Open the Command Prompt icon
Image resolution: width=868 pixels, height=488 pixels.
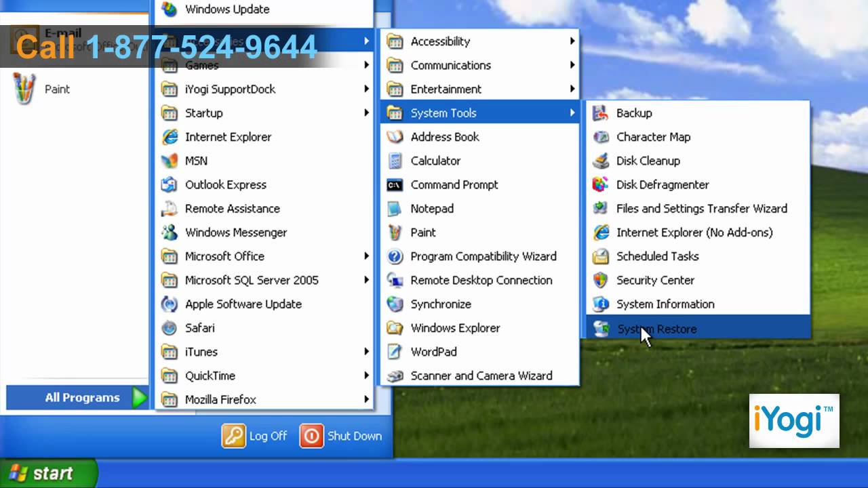pyautogui.click(x=395, y=184)
